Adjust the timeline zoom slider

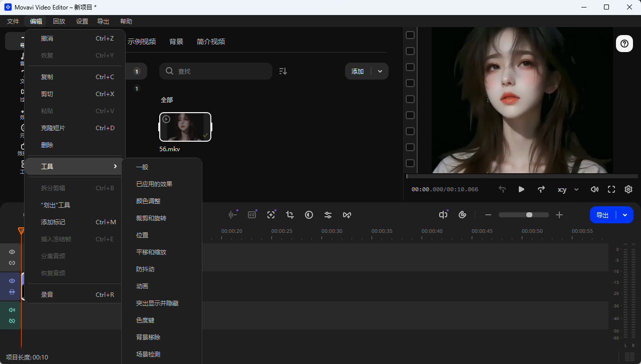click(x=524, y=215)
